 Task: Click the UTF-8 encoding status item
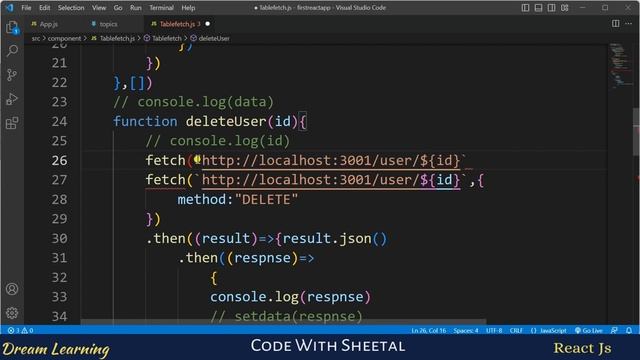click(x=494, y=330)
